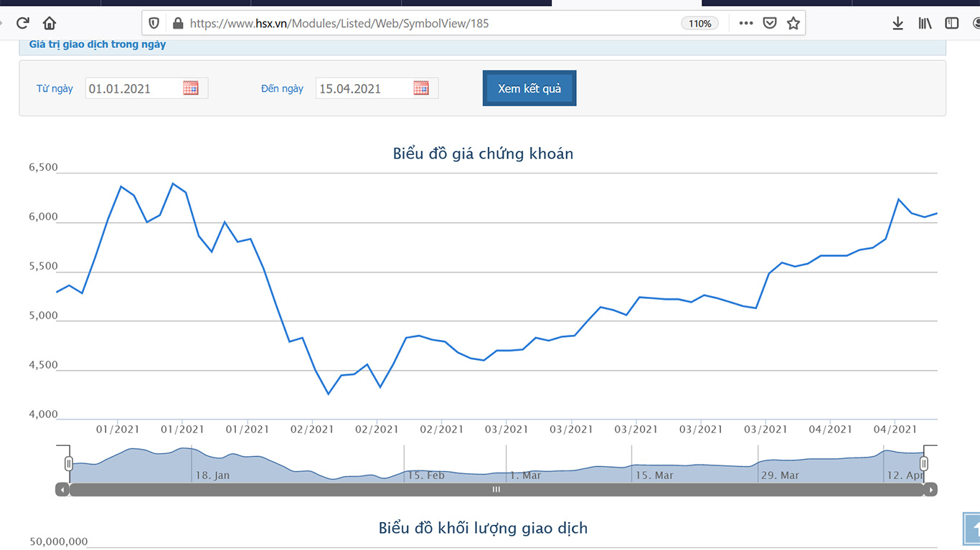Click the left chart navigator handle
The height and width of the screenshot is (550, 980).
click(x=69, y=464)
